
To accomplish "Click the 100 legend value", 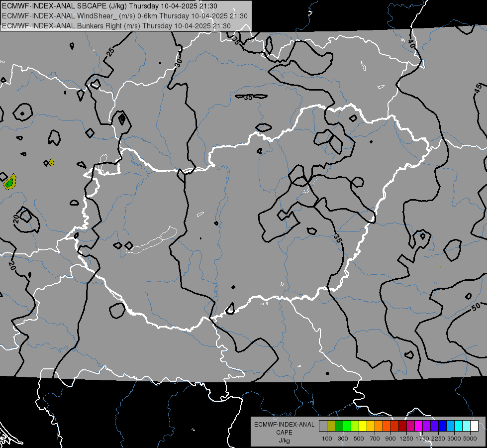I will click(327, 439).
